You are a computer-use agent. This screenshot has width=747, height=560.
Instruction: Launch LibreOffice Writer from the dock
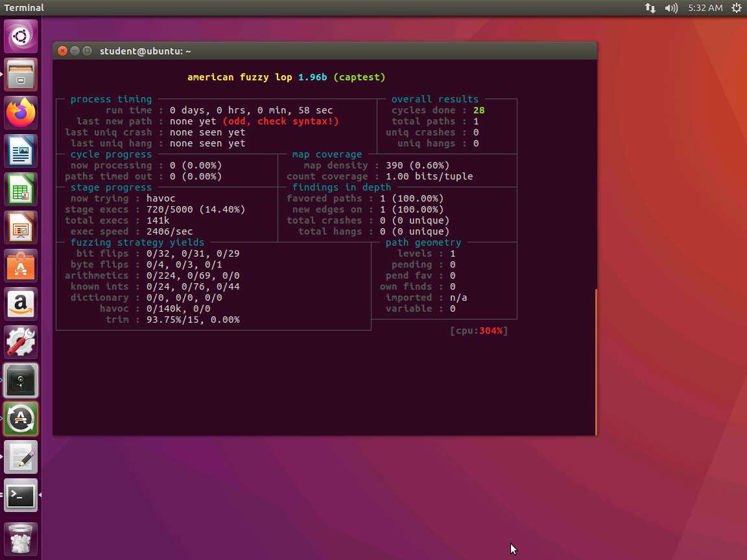point(21,152)
